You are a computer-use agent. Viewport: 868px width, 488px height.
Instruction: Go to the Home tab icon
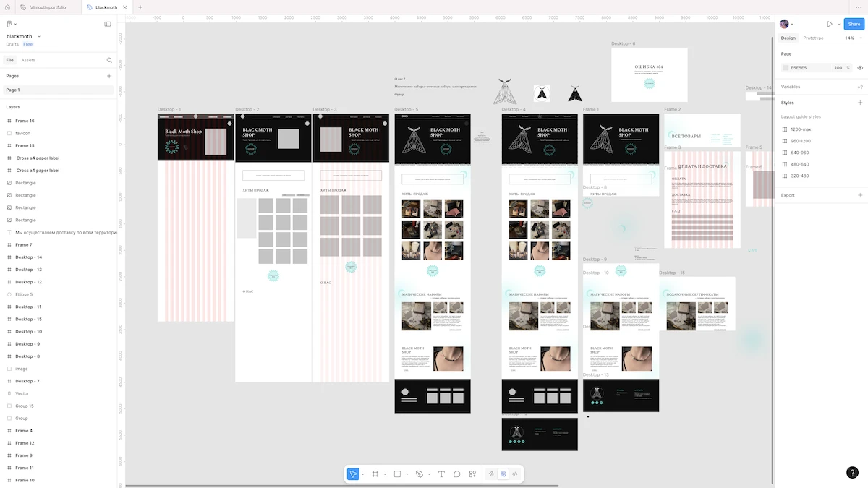pos(7,7)
